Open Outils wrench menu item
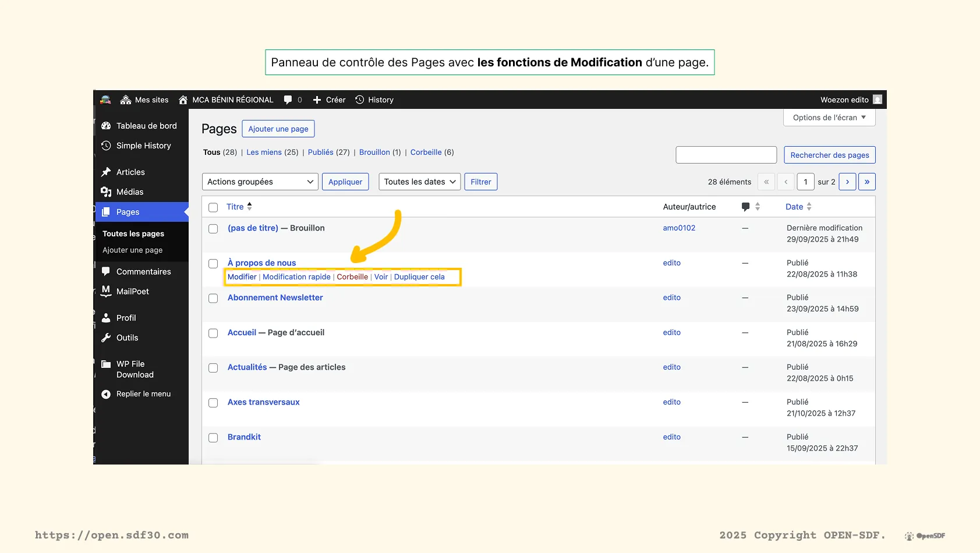 point(127,338)
